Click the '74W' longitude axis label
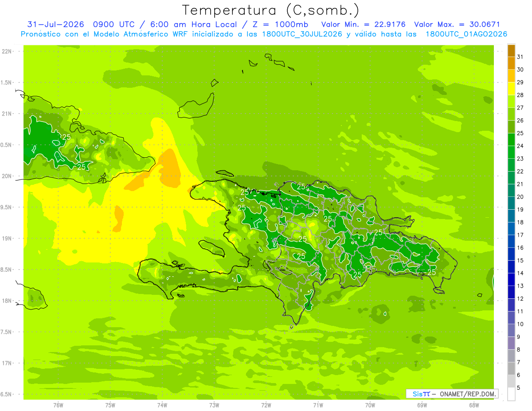This screenshot has height=411, width=532. click(x=162, y=406)
